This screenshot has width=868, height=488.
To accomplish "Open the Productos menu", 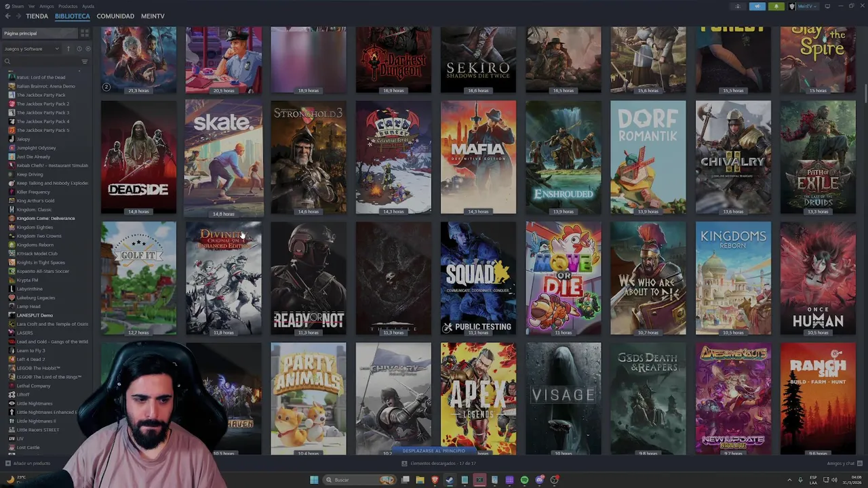I will (x=68, y=6).
